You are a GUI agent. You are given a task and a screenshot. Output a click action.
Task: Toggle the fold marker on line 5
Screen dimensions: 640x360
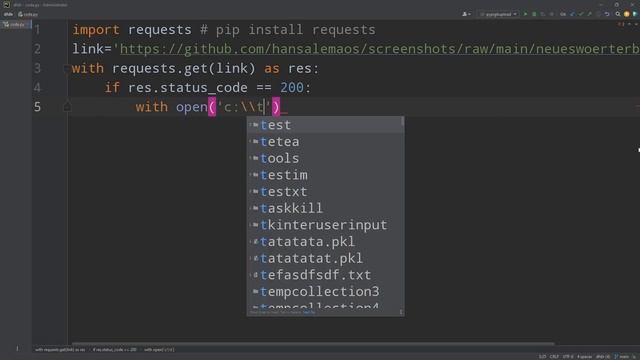pyautogui.click(x=67, y=107)
